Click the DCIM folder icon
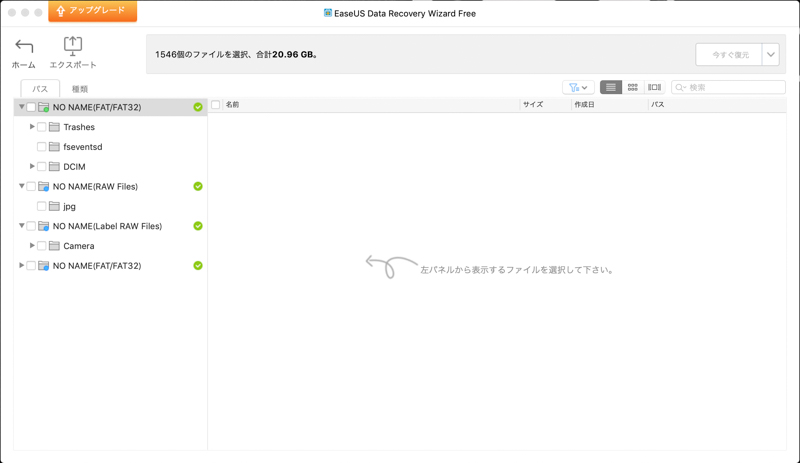Image resolution: width=800 pixels, height=463 pixels. coord(54,166)
